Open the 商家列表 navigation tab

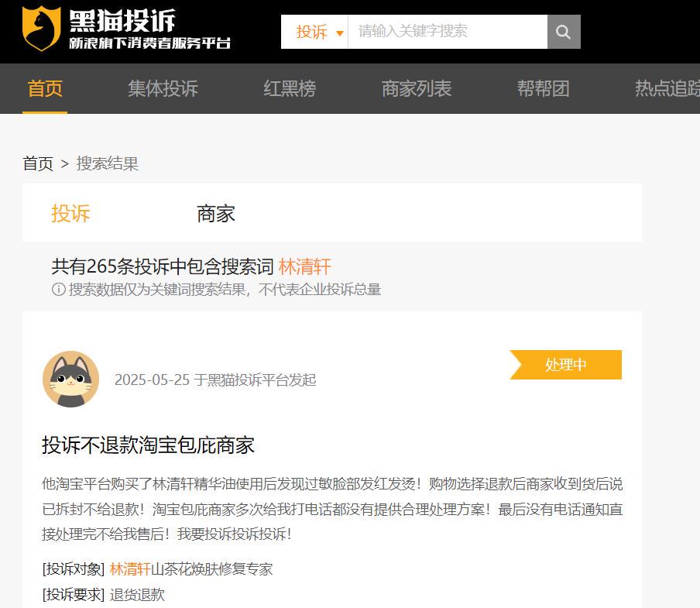coord(417,88)
